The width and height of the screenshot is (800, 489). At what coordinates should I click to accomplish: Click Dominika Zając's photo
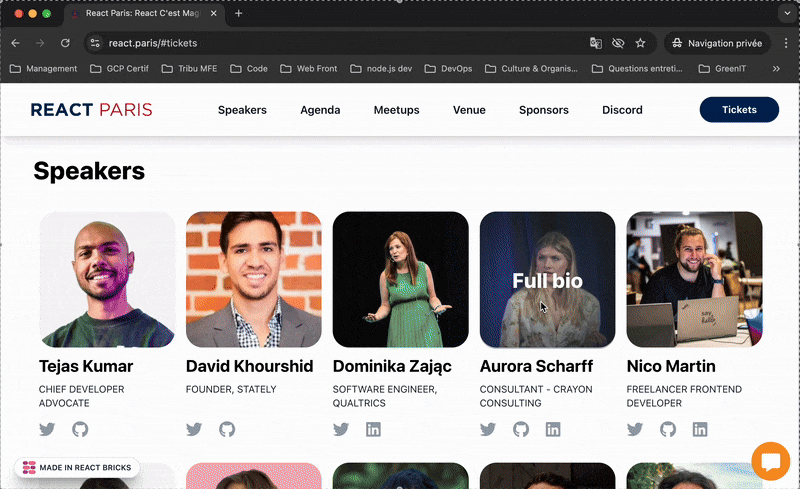pyautogui.click(x=401, y=280)
